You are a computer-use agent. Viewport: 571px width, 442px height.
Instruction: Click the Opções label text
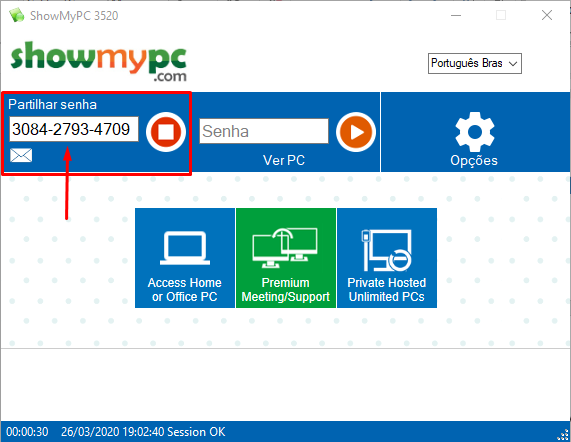coord(474,161)
